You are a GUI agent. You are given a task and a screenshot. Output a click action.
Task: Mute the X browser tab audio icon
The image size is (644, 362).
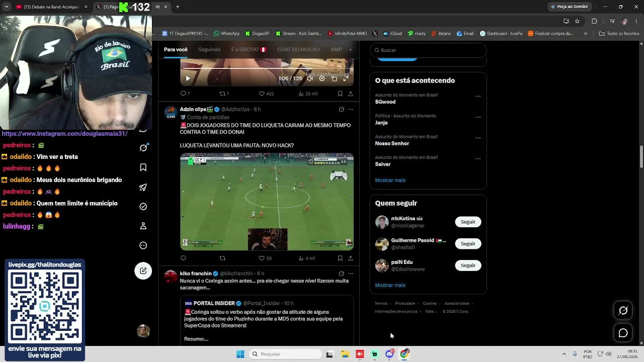coord(157,7)
